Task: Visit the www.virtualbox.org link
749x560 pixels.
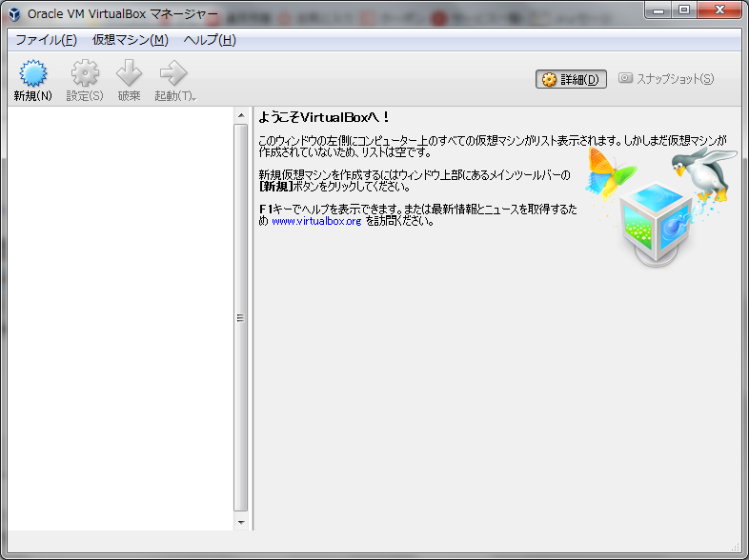Action: [x=316, y=221]
